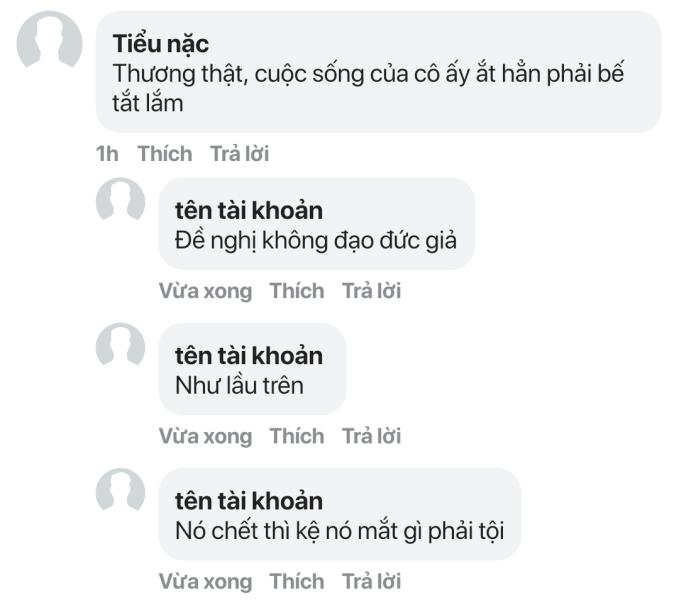Reply to the 'Nó chết thì kệ nó' comment
The image size is (679, 600).
(371, 581)
